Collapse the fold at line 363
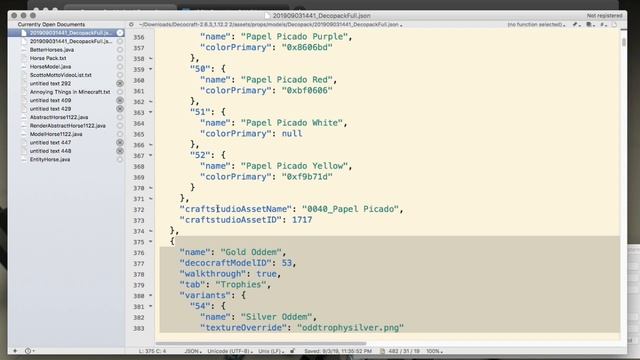Viewport: 640px width, 360px height. tap(151, 112)
